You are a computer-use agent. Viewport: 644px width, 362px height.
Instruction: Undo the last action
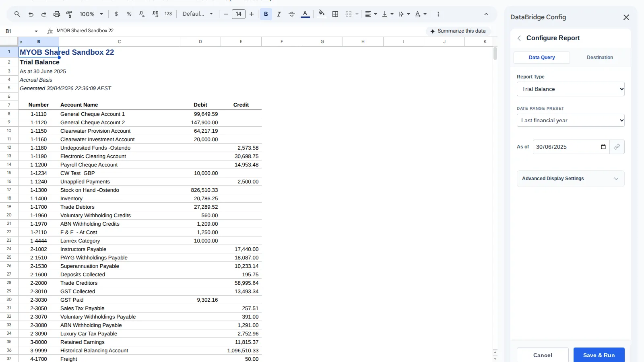point(31,14)
